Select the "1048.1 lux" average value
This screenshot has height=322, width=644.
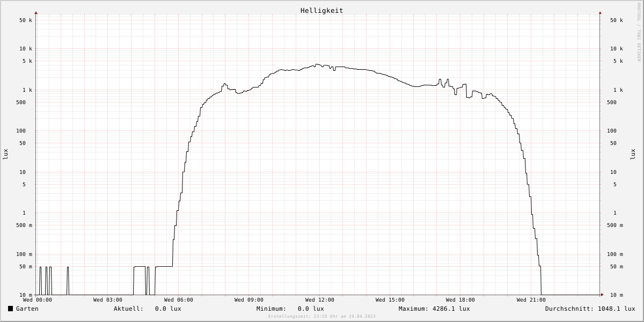click(x=617, y=309)
